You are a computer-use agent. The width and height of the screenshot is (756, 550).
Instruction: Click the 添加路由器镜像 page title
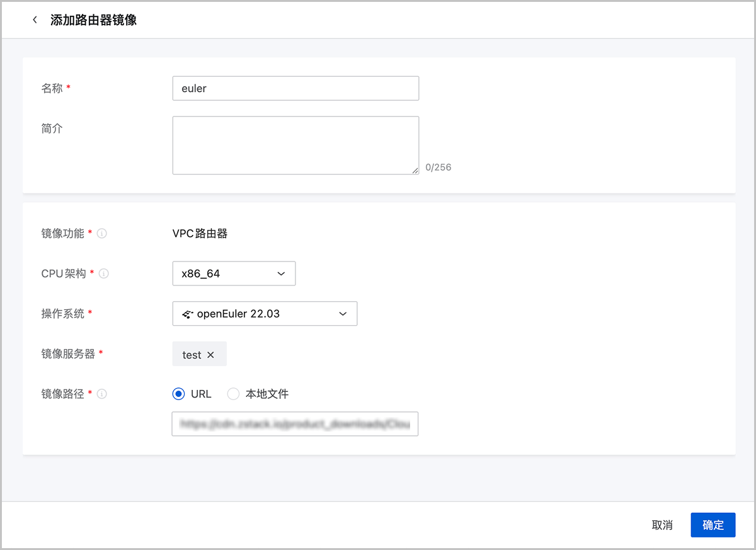coord(93,20)
